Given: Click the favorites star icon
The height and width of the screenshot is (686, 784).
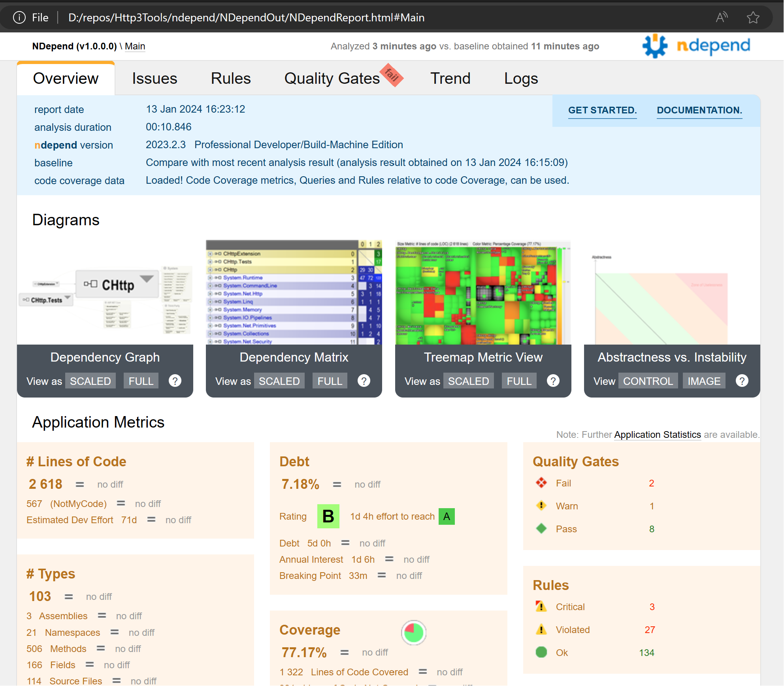Looking at the screenshot, I should (x=753, y=17).
